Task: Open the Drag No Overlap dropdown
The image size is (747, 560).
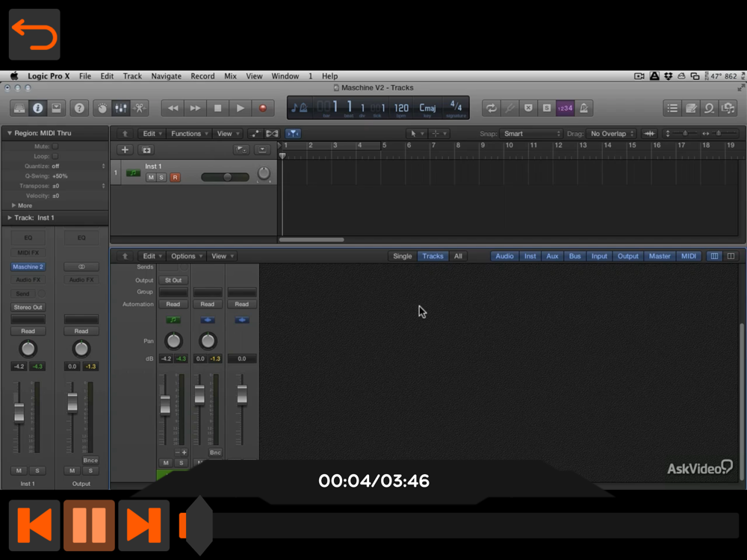Action: (611, 134)
